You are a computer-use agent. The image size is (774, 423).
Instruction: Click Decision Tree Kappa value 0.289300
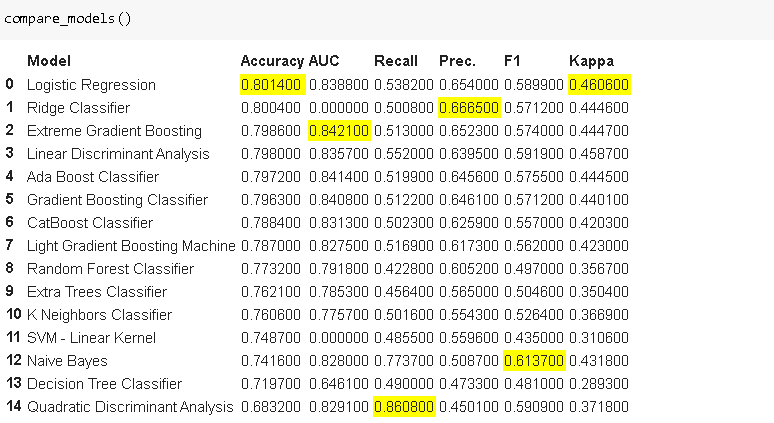coord(599,384)
